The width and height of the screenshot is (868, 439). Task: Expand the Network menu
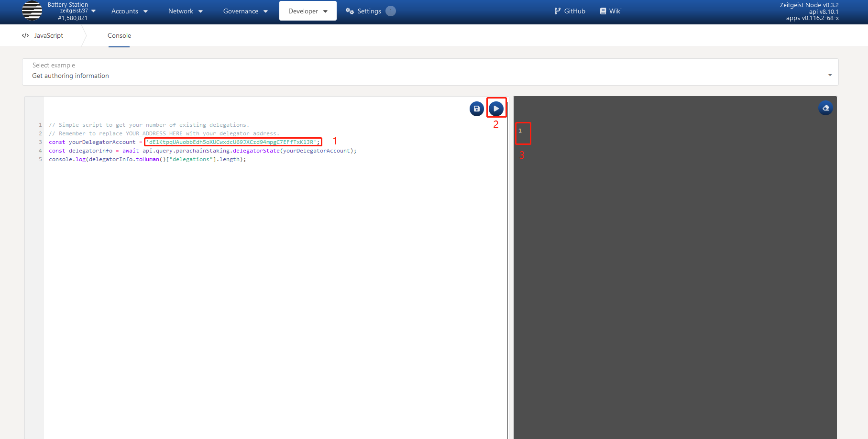[x=185, y=11]
